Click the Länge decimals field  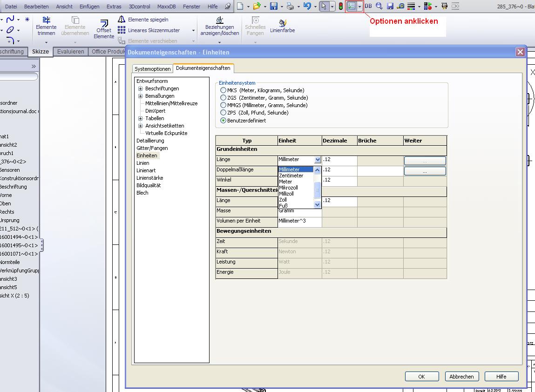[339, 160]
